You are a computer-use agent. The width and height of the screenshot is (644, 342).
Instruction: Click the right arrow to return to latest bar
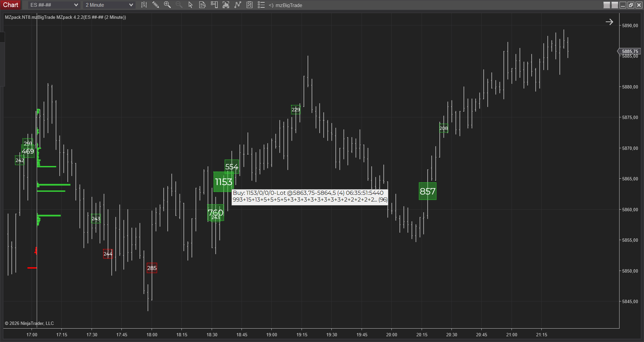pyautogui.click(x=609, y=22)
